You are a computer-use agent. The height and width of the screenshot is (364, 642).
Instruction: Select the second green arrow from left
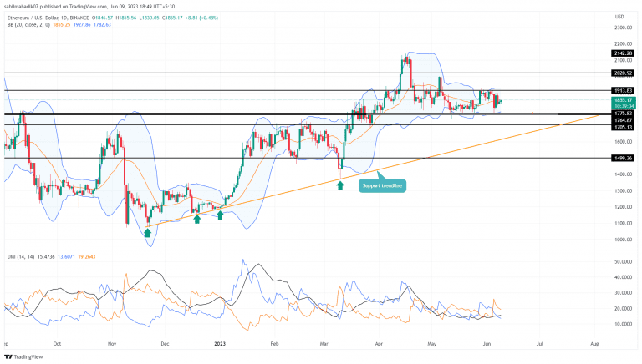pos(197,219)
